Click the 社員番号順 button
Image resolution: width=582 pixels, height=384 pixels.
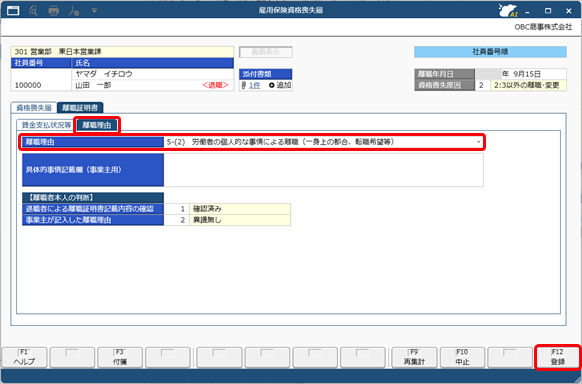pyautogui.click(x=490, y=52)
